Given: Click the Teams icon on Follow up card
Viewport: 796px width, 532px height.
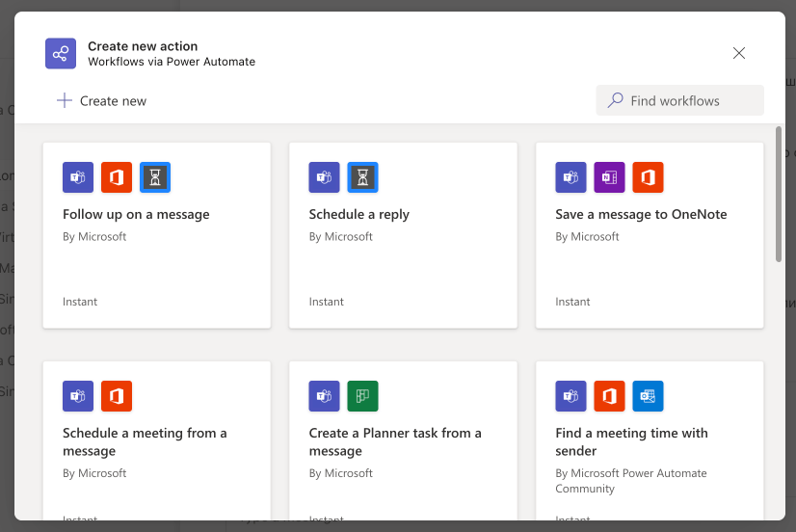Looking at the screenshot, I should click(78, 177).
